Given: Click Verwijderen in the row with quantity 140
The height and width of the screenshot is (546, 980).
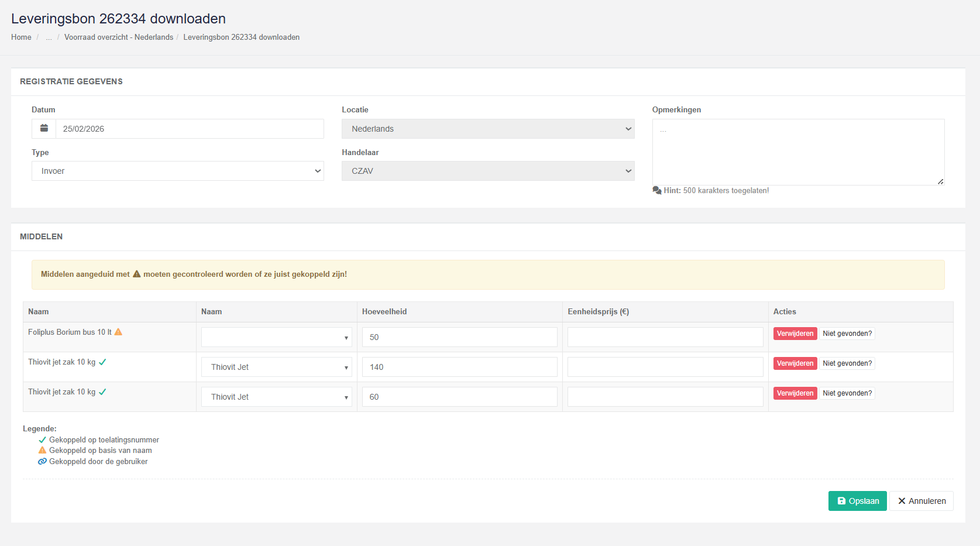Looking at the screenshot, I should click(x=795, y=363).
